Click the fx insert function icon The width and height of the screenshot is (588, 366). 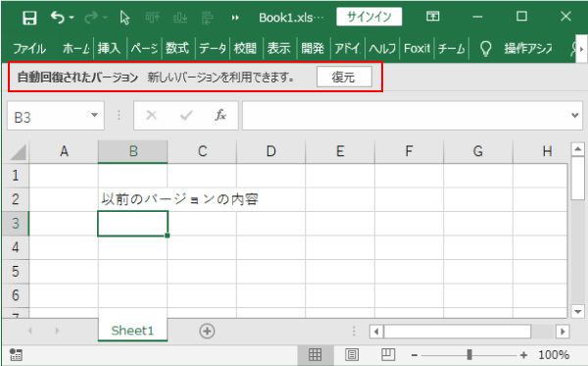tap(220, 115)
